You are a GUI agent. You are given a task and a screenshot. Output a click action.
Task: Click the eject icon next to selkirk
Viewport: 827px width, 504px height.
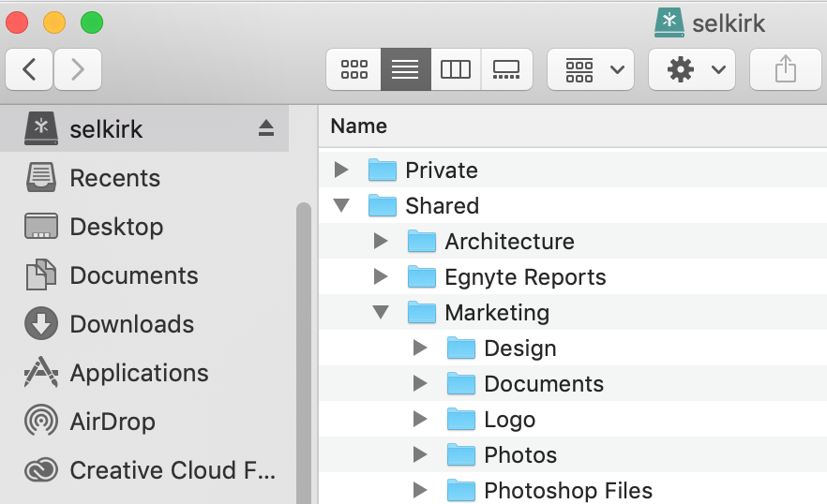(x=266, y=128)
